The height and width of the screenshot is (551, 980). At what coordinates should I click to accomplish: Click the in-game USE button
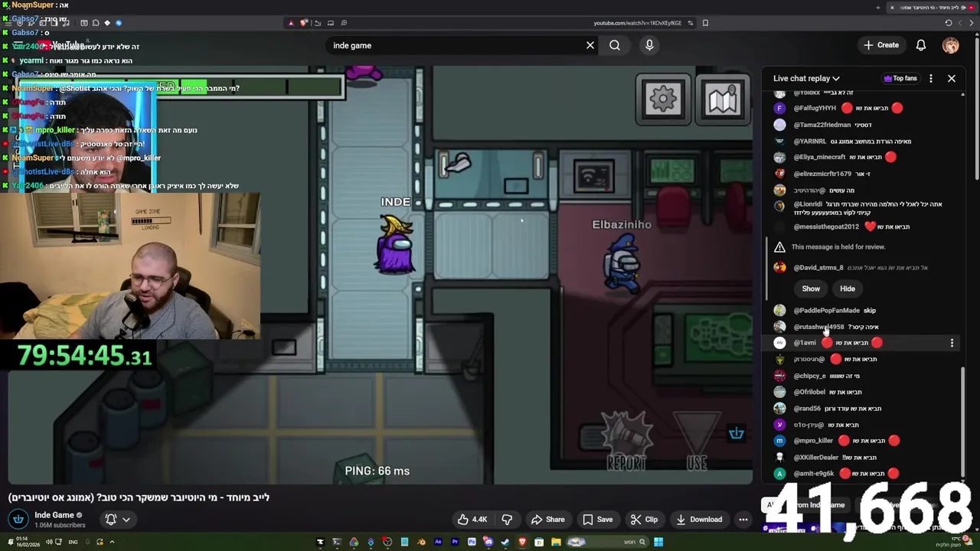tap(697, 442)
